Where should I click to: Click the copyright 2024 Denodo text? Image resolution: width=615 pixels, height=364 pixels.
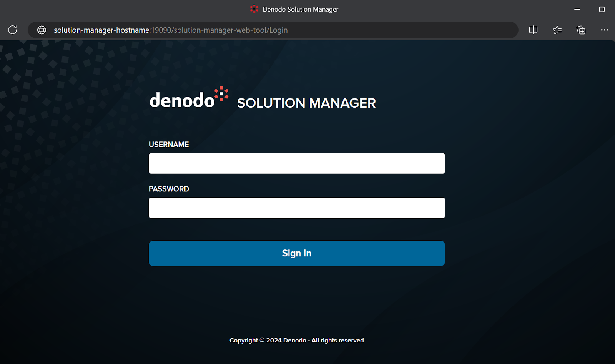(x=297, y=341)
